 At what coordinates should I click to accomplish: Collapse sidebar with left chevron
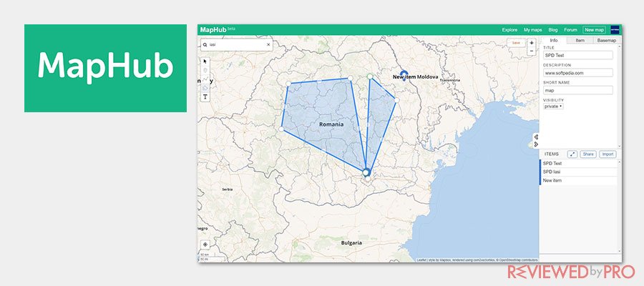click(536, 137)
